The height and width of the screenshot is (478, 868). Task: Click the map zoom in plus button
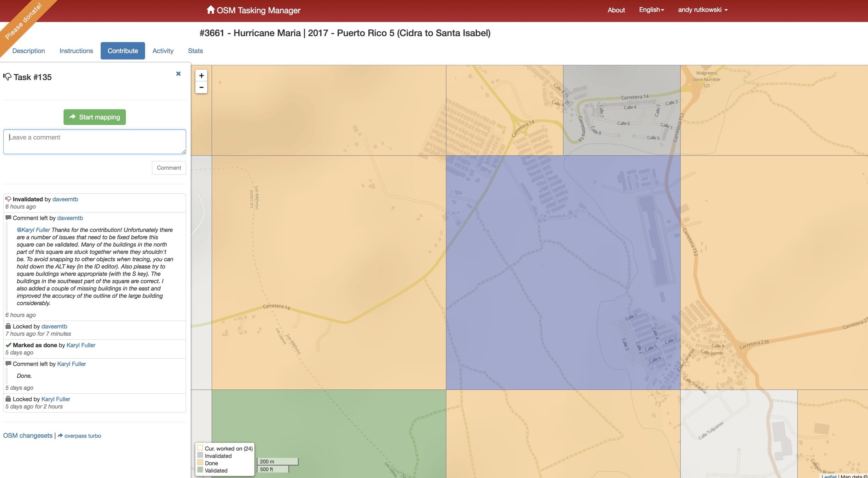tap(201, 75)
